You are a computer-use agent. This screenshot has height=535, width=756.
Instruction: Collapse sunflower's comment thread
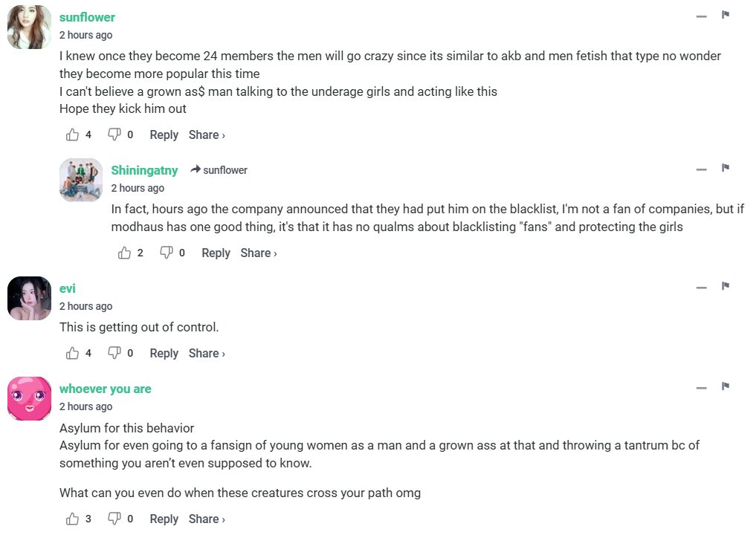pyautogui.click(x=701, y=16)
